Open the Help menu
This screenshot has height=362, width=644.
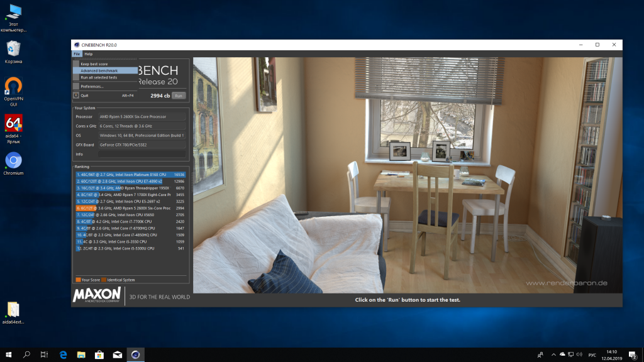point(89,54)
